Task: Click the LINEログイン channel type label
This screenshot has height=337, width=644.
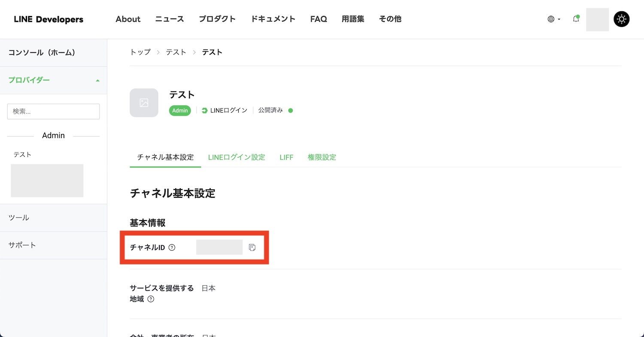Action: click(225, 110)
